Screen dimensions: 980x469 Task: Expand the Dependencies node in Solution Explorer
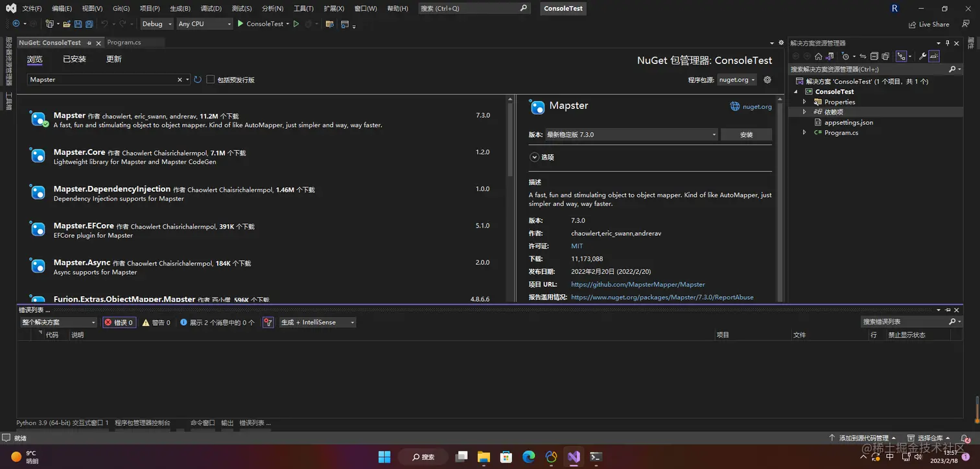tap(804, 112)
